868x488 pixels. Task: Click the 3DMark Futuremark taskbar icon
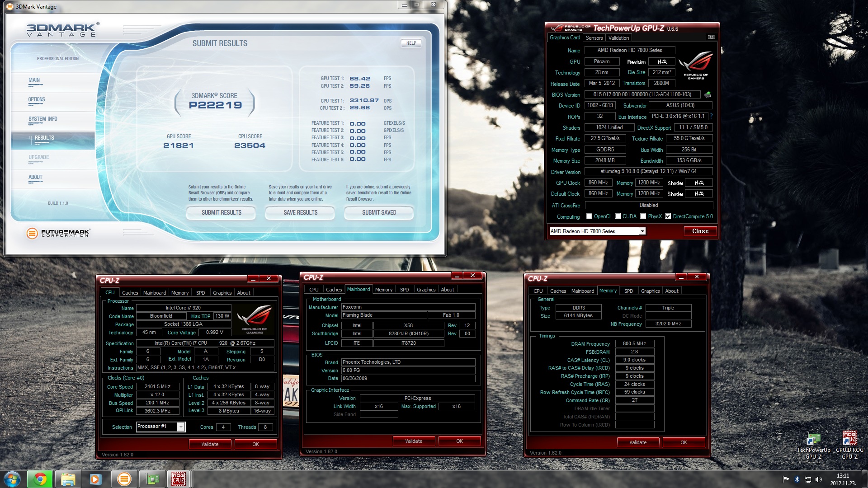123,479
